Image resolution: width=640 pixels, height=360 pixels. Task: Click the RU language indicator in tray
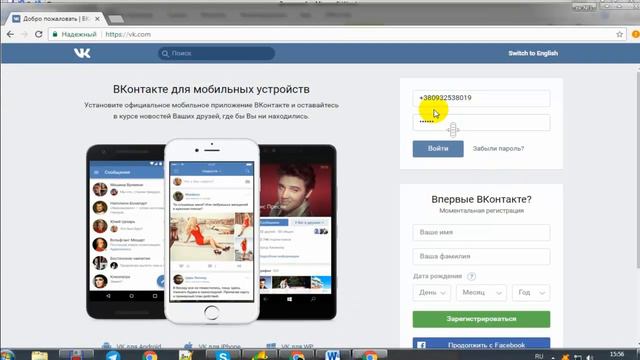(539, 356)
